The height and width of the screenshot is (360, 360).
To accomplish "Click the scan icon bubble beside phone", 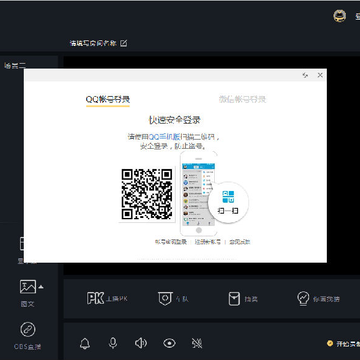I will 228,203.
